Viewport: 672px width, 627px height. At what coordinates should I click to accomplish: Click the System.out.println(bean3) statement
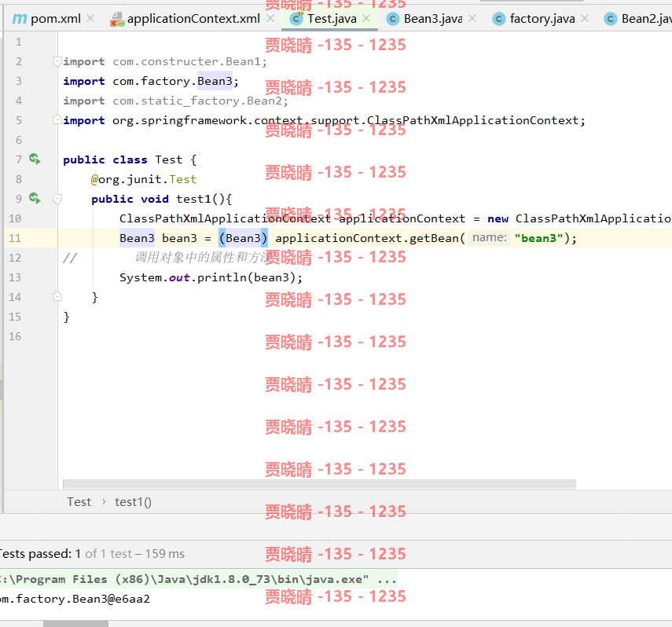pyautogui.click(x=211, y=277)
